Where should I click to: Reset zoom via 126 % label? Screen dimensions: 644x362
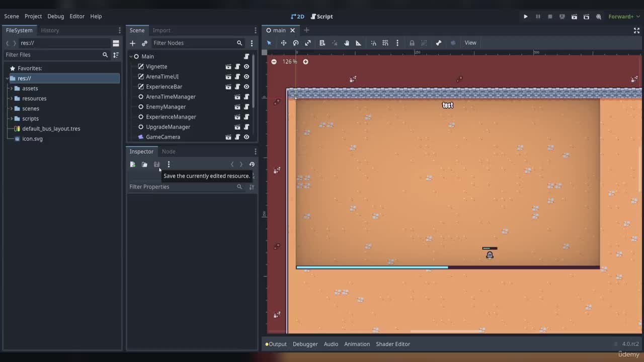pos(290,61)
